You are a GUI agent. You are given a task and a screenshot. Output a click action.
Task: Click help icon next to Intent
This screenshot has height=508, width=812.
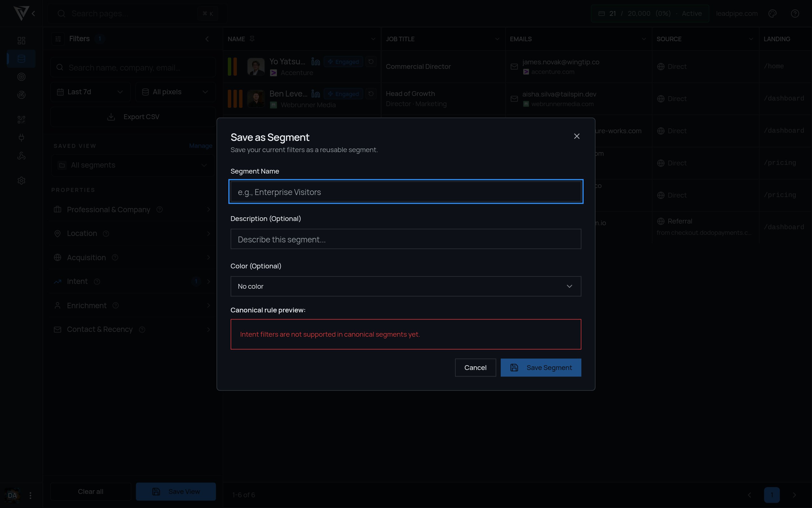[97, 282]
